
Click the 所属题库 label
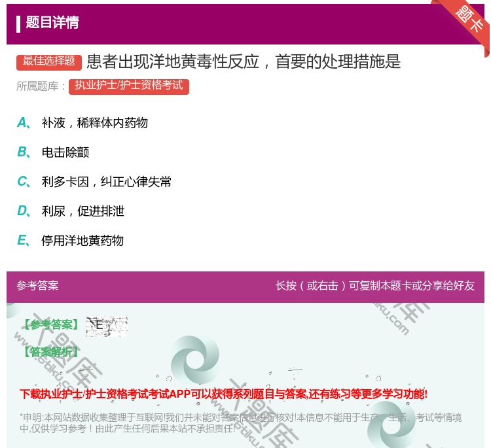[x=41, y=86]
